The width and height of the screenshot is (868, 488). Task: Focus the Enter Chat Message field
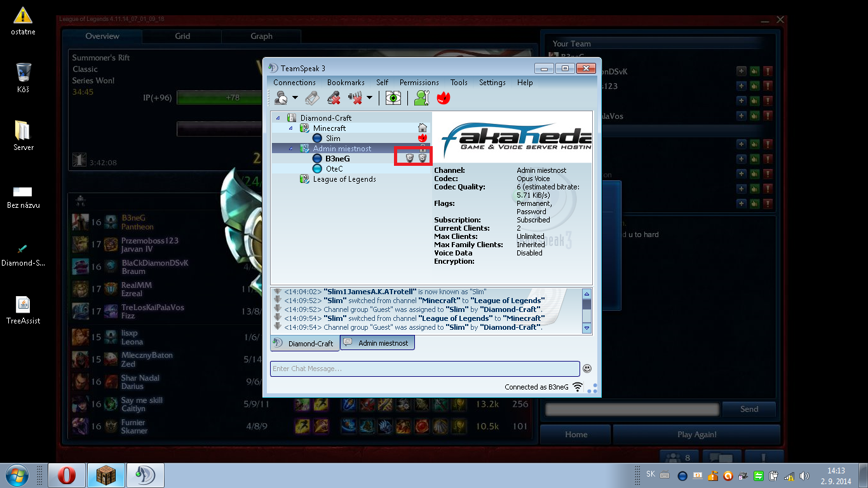(x=425, y=369)
